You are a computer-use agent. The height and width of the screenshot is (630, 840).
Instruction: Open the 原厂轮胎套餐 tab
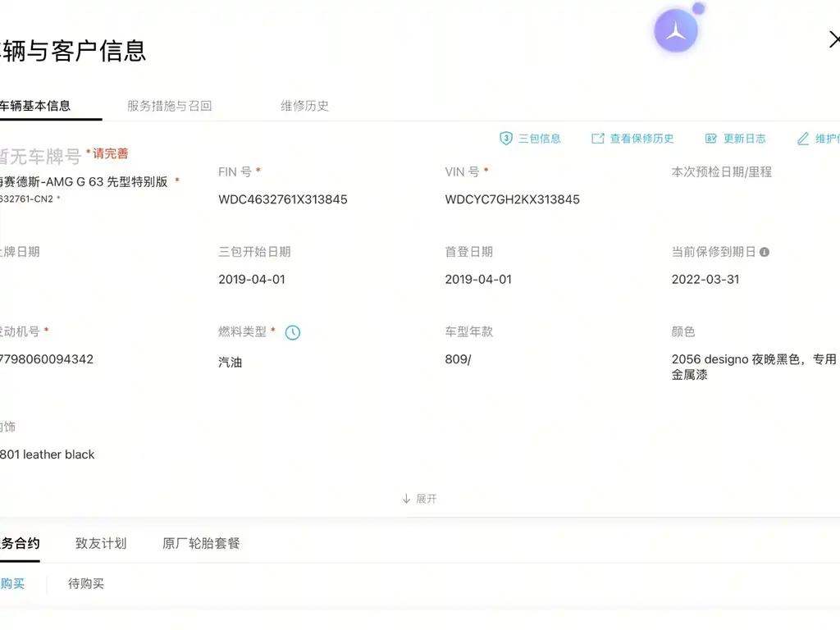201,543
